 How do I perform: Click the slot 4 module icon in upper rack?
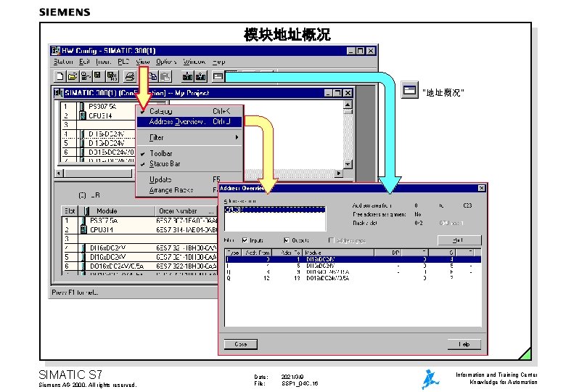pos(82,134)
